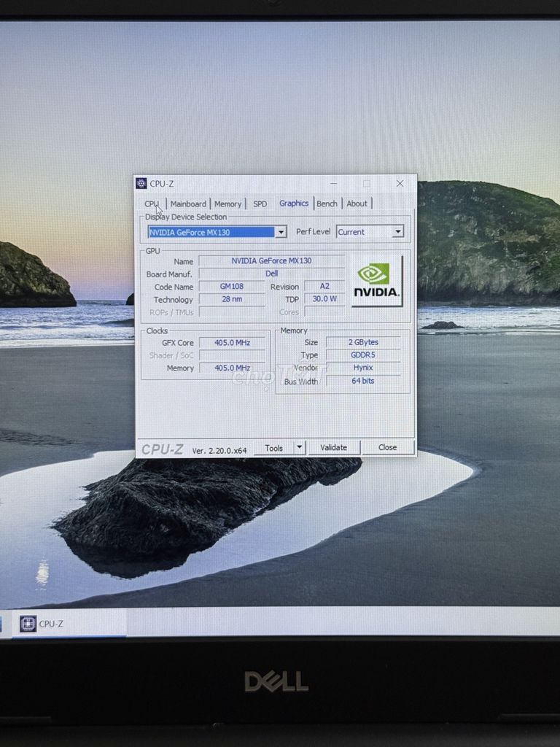The image size is (560, 747).
Task: Click the Revision value A2
Action: coord(324,286)
